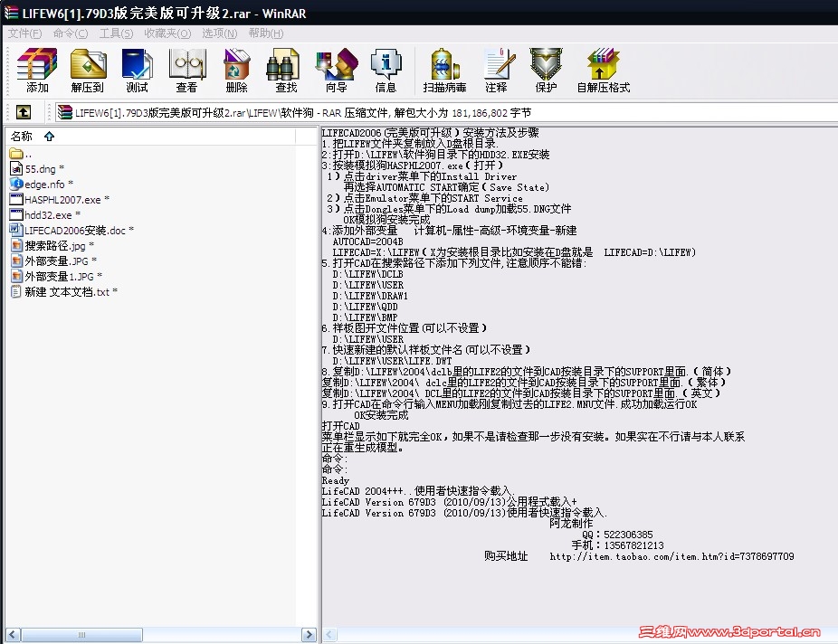Open the Commands (命令) menu
This screenshot has width=838, height=644.
[x=70, y=33]
